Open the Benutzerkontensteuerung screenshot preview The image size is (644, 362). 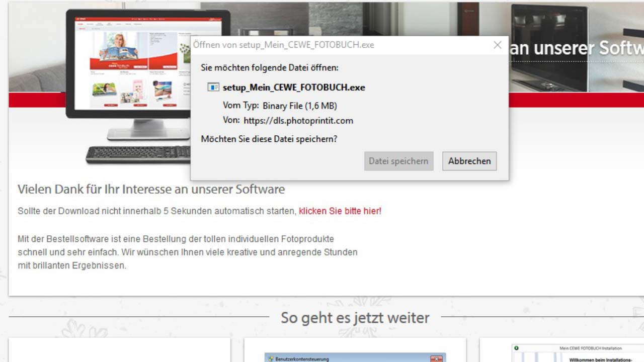coord(355,357)
